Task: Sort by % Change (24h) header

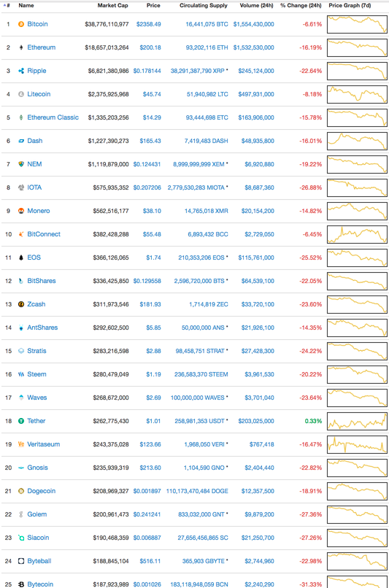Action: click(x=301, y=5)
